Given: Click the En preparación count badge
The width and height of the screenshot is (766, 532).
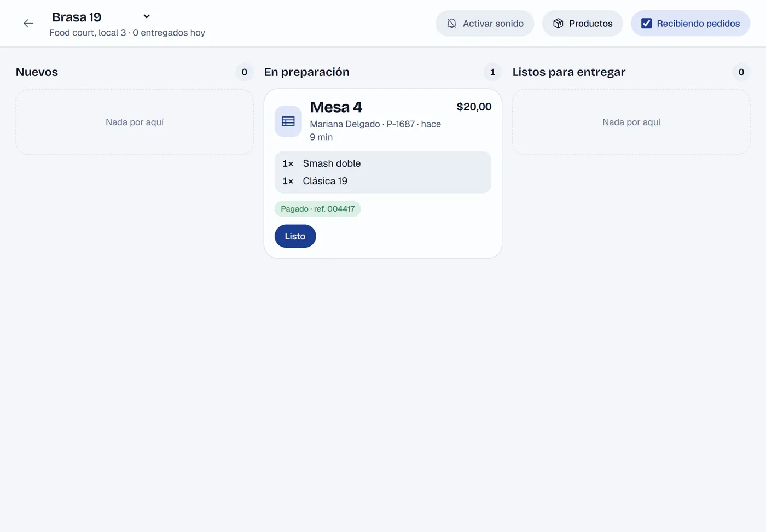Looking at the screenshot, I should coord(492,72).
